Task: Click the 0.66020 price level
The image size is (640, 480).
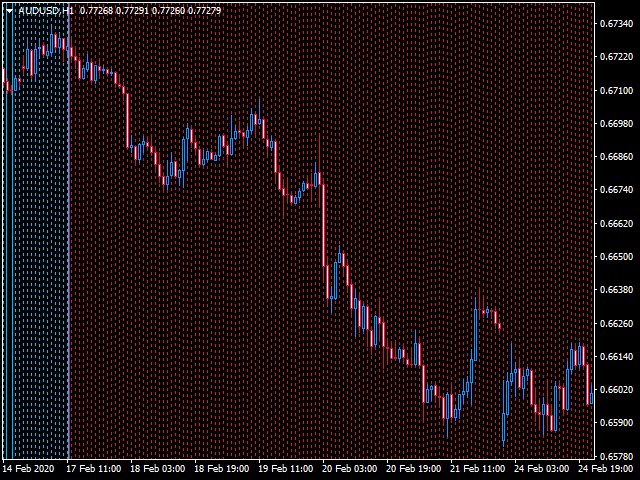Action: pos(616,389)
